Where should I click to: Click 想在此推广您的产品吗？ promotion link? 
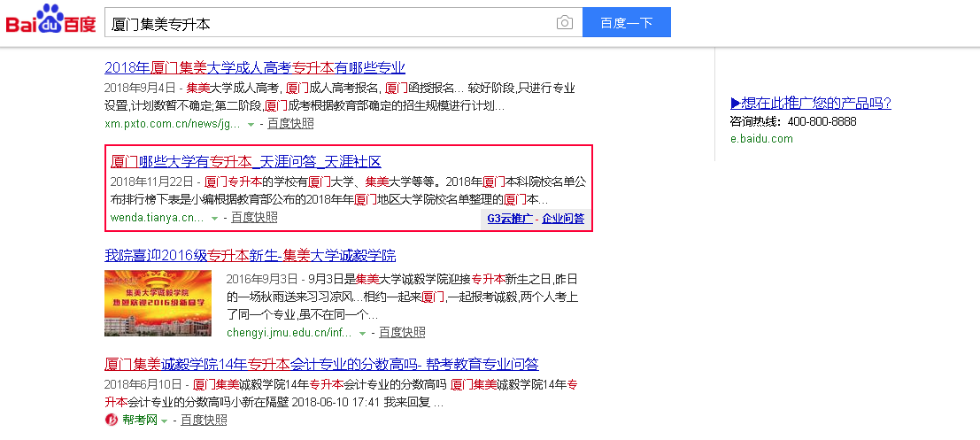point(811,104)
